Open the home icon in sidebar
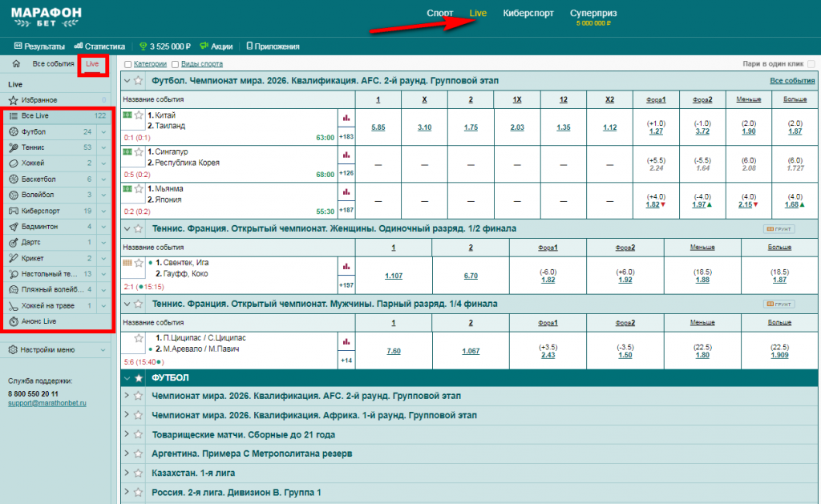 16,64
